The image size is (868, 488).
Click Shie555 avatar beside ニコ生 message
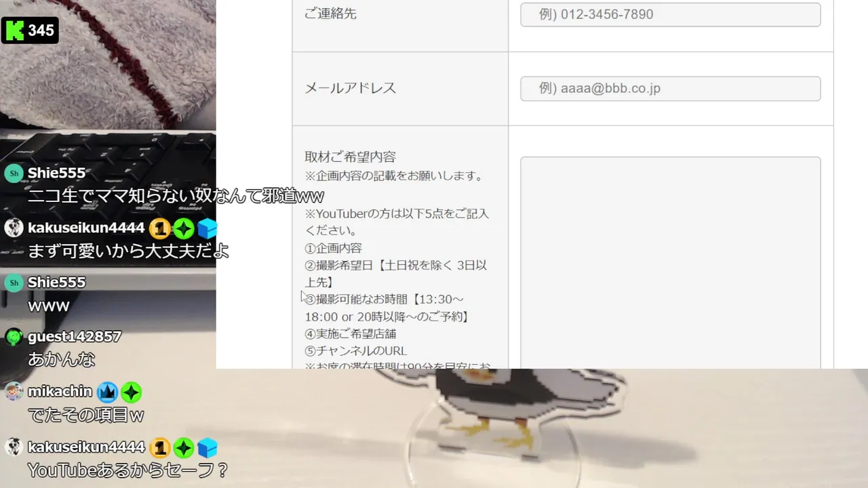point(14,173)
